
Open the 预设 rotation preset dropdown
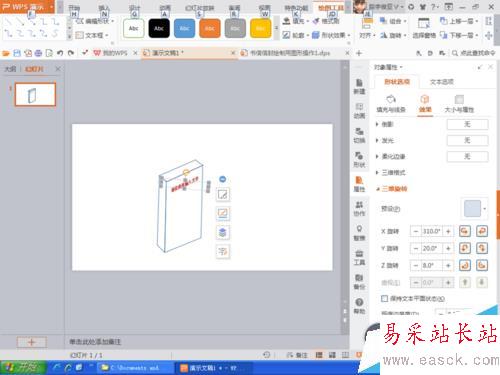click(475, 208)
